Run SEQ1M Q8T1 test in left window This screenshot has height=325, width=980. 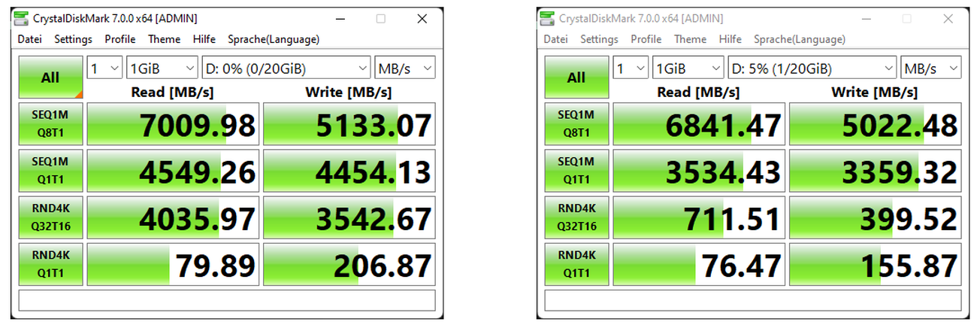[50, 124]
